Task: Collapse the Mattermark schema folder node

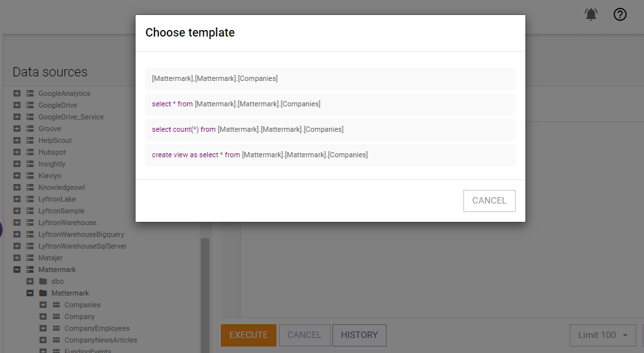Action: click(30, 293)
